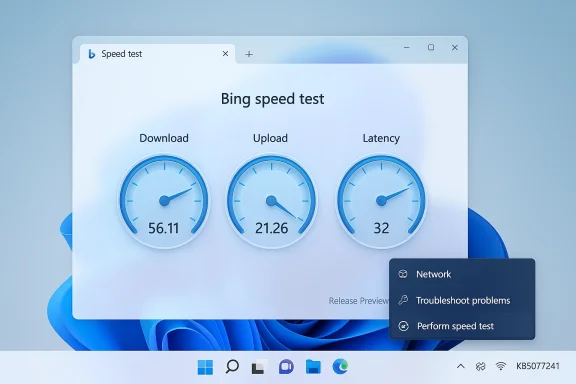
Task: Click the Latency label
Action: click(381, 138)
